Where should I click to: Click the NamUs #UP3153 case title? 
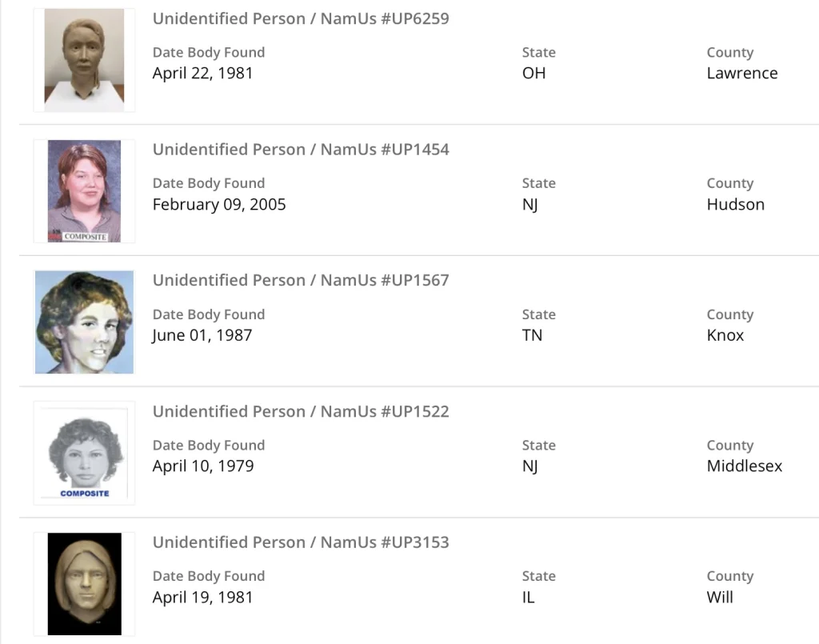pyautogui.click(x=301, y=542)
